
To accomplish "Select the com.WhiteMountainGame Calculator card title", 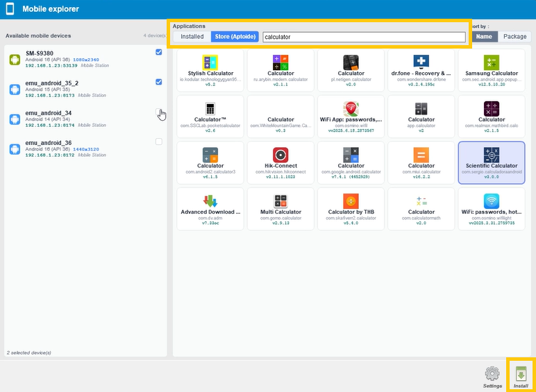I will tap(280, 119).
